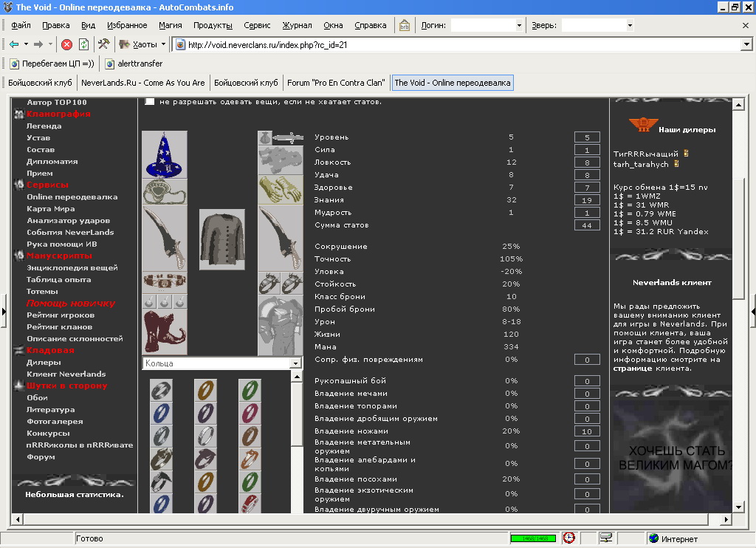The width and height of the screenshot is (756, 548).
Task: Stop page loading with red X icon
Action: click(x=67, y=44)
